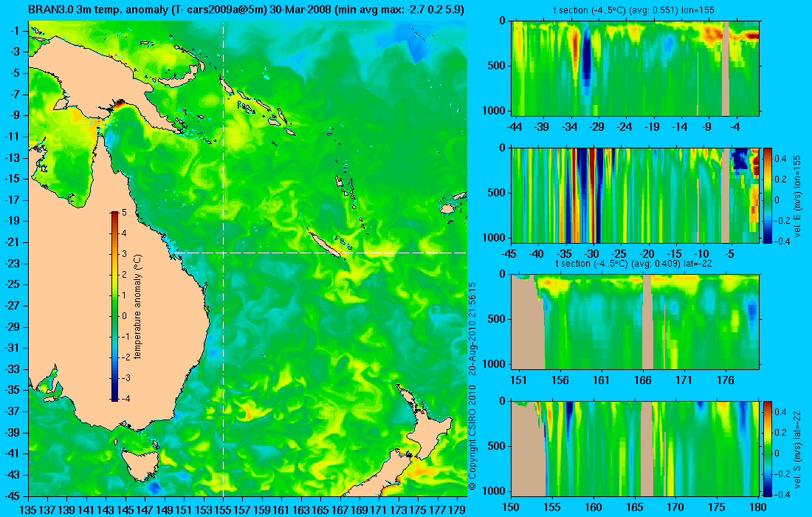Click the temperature lon=155 section plot
812x517 pixels.
pyautogui.click(x=636, y=69)
